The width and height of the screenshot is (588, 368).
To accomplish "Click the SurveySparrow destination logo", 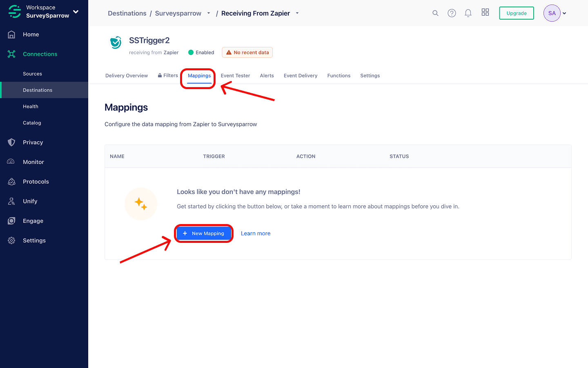I will click(116, 43).
